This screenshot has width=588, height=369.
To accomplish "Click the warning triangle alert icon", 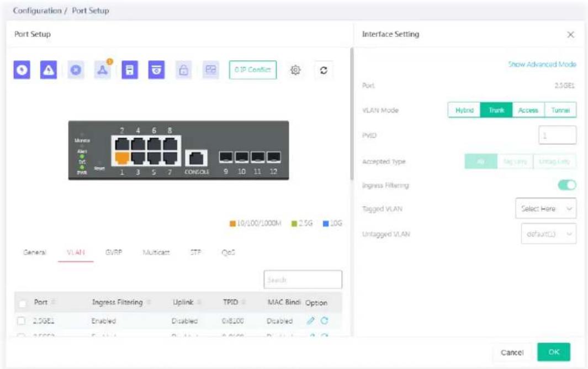I will click(x=49, y=70).
